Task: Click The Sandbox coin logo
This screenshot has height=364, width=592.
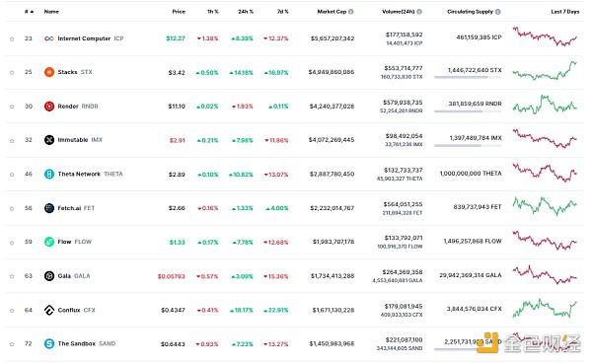Action: [x=49, y=343]
